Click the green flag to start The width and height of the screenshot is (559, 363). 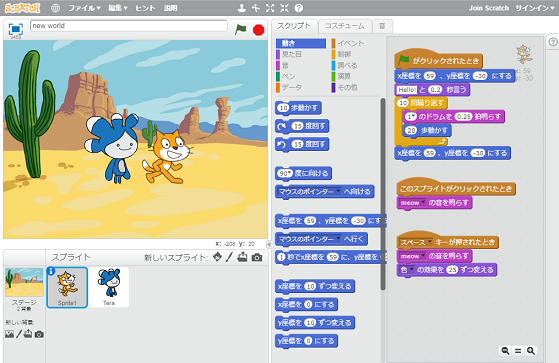pyautogui.click(x=241, y=30)
